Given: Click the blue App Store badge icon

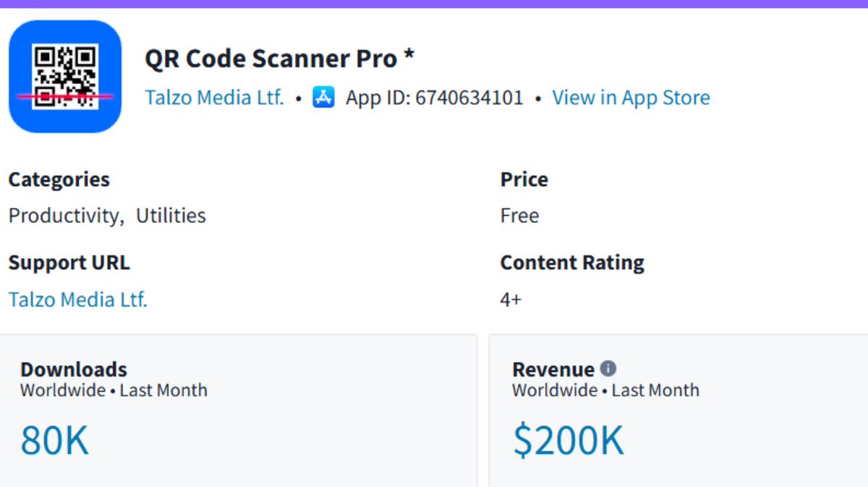Looking at the screenshot, I should 323,97.
